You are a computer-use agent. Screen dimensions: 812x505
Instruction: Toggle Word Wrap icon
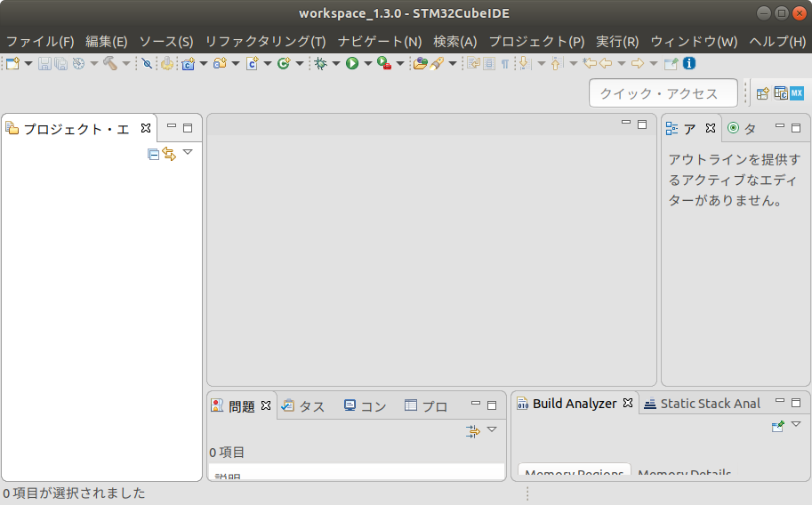click(x=473, y=64)
